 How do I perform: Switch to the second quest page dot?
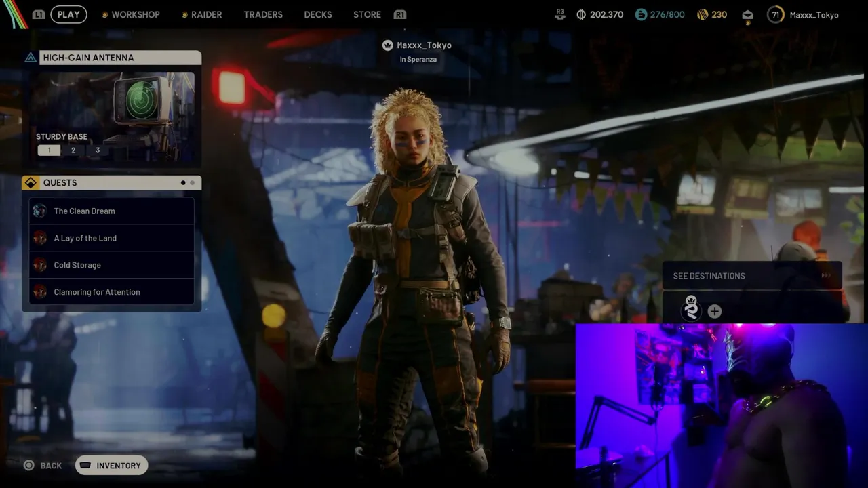192,182
